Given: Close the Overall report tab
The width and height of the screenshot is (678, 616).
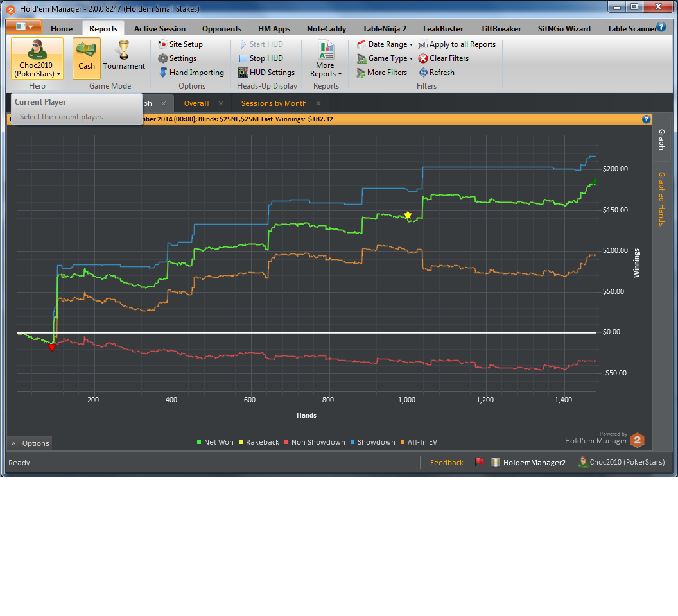Looking at the screenshot, I should [221, 103].
